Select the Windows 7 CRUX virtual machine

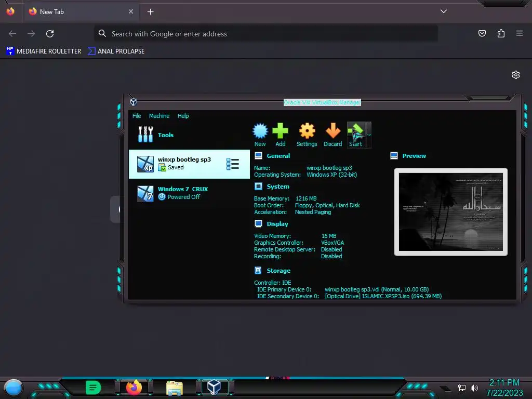click(189, 193)
